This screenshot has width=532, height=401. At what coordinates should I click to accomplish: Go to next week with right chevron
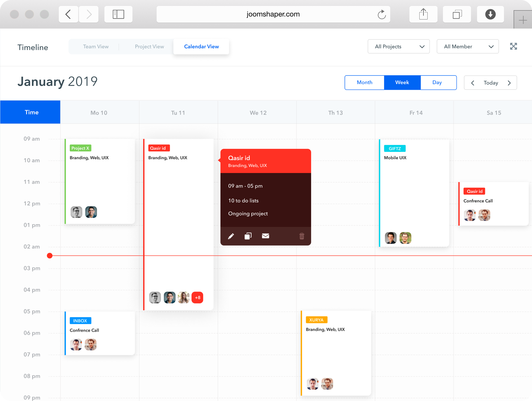pos(509,83)
